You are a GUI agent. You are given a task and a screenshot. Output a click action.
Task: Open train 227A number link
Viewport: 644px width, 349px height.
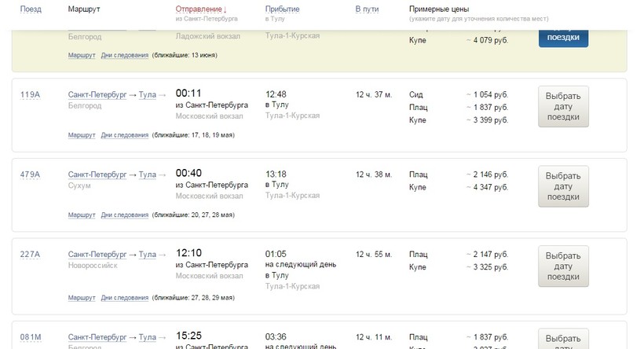(x=30, y=255)
